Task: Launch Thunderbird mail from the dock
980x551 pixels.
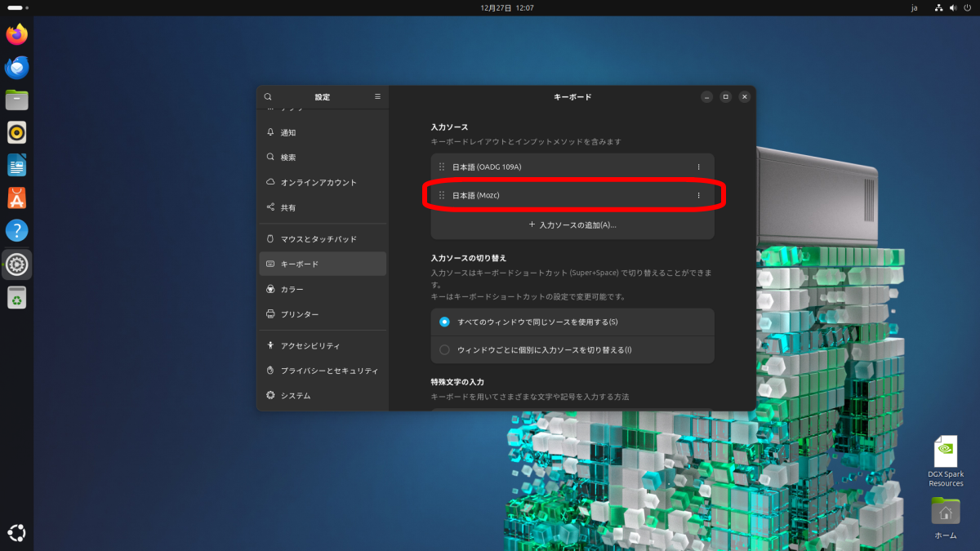Action: click(x=17, y=68)
